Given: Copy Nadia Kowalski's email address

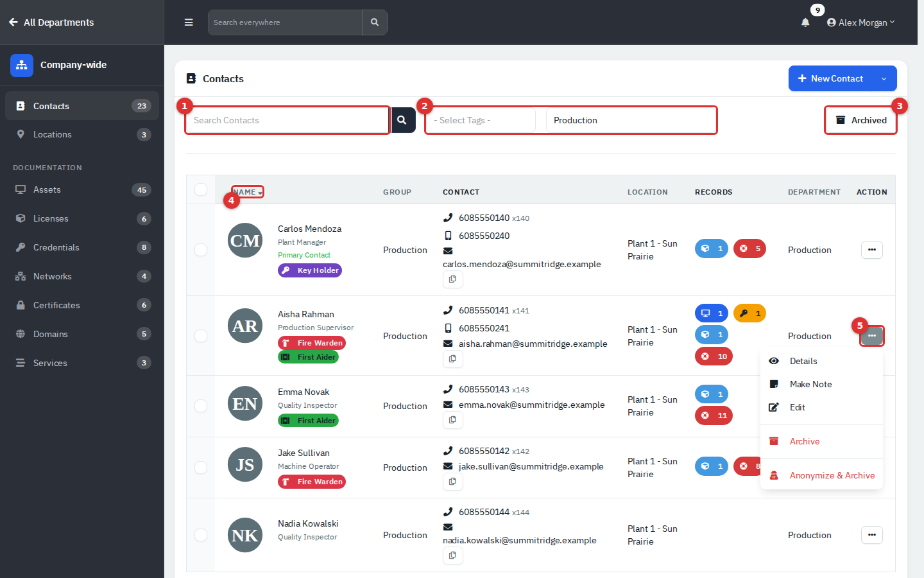Looking at the screenshot, I should (453, 556).
